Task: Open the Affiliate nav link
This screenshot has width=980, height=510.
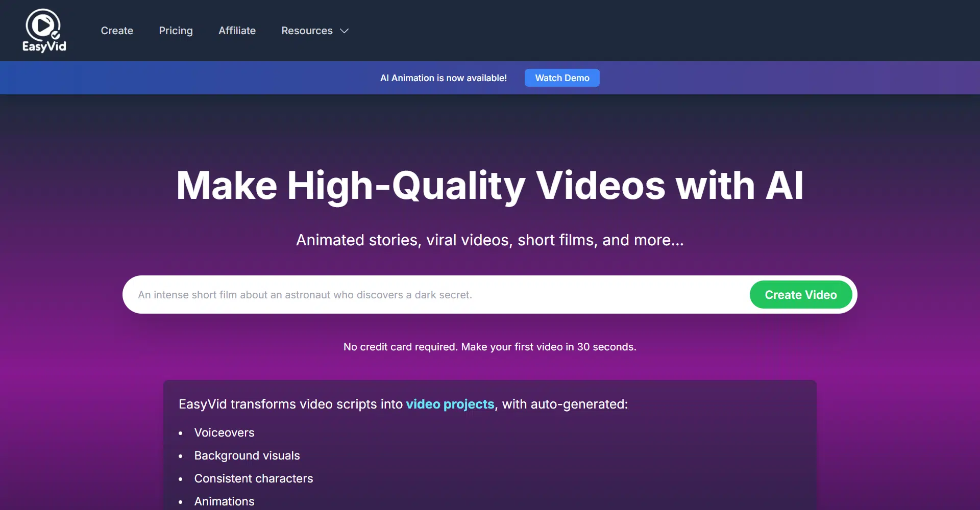Action: tap(237, 31)
